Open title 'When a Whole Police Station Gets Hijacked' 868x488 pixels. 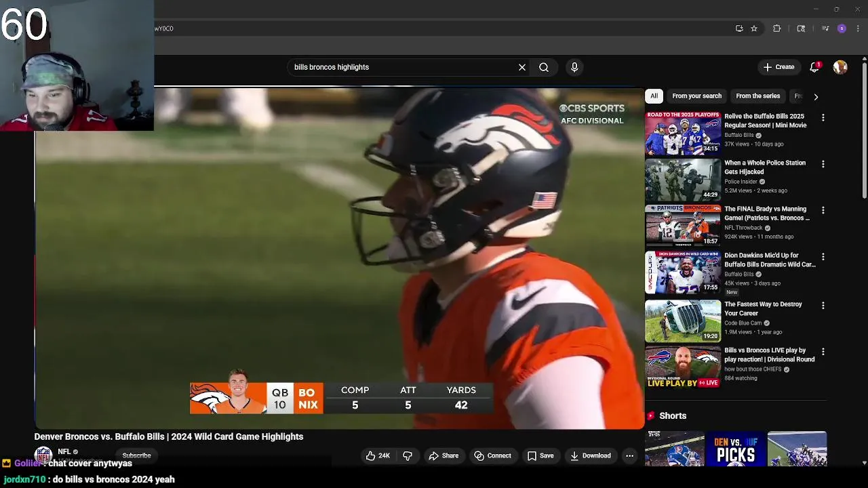click(765, 167)
